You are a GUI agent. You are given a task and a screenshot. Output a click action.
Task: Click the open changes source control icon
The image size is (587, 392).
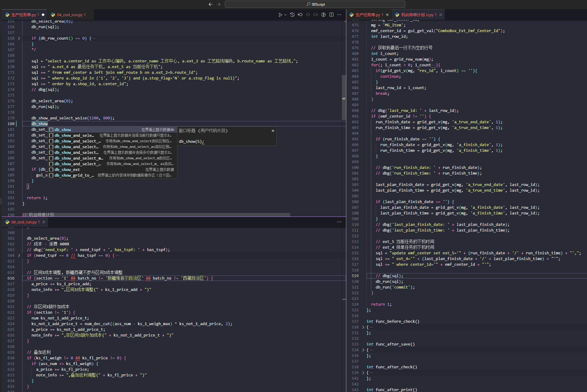324,15
